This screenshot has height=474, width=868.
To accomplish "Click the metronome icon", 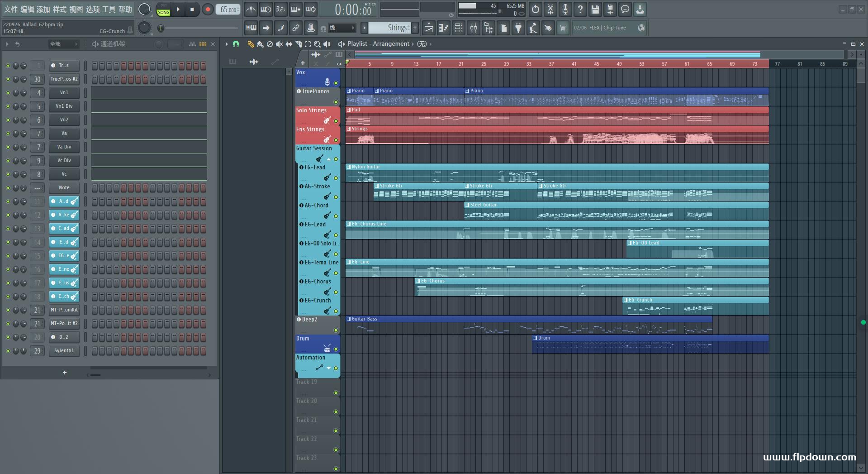I will [x=251, y=9].
